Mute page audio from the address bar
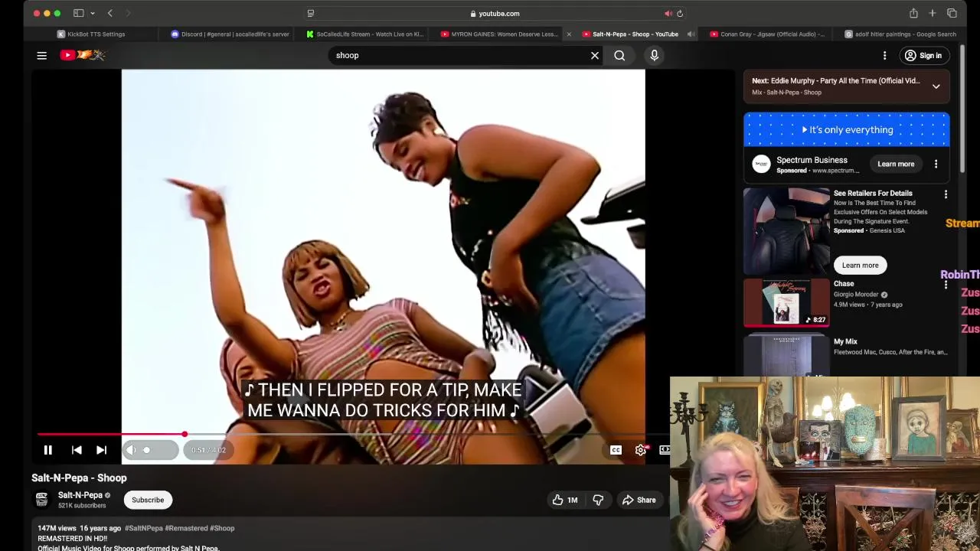980x551 pixels. tap(668, 13)
